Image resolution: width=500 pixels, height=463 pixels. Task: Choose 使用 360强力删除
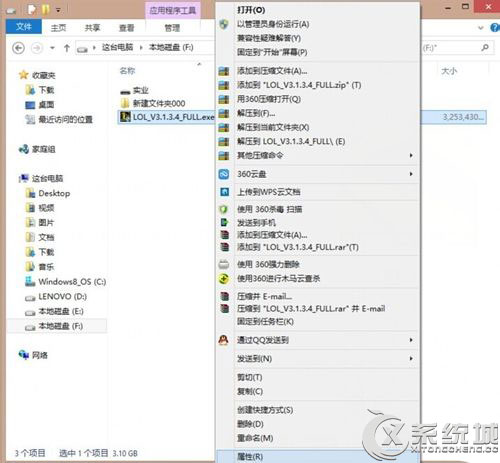pos(268,264)
